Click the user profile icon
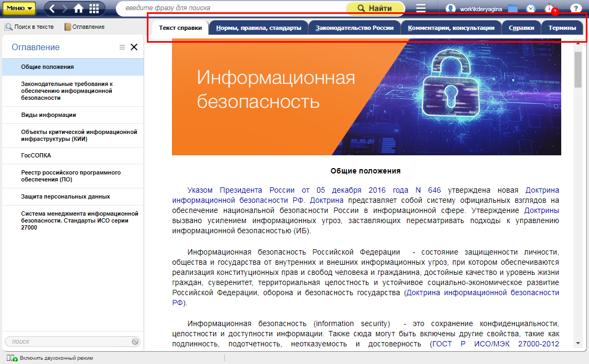Image resolution: width=589 pixels, height=364 pixels. coord(451,8)
